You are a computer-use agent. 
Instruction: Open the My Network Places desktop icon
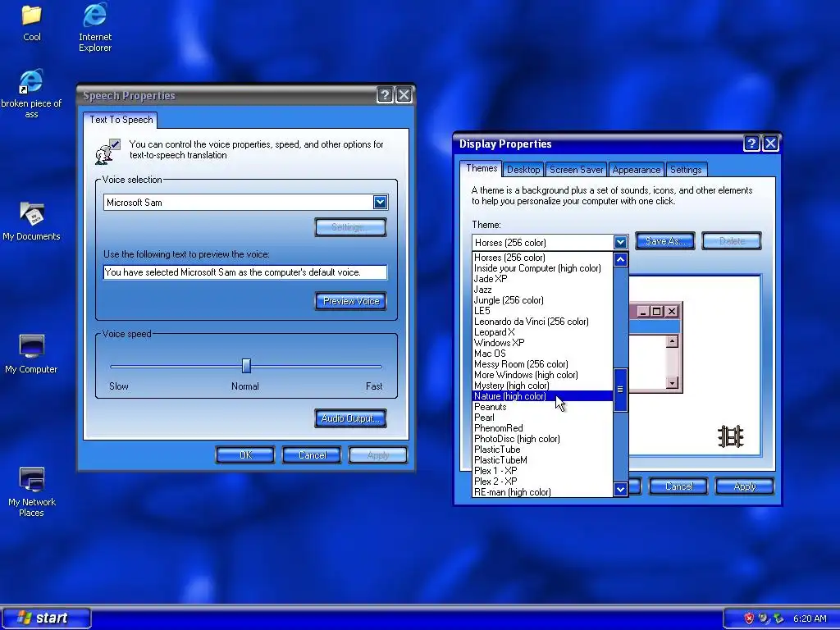pyautogui.click(x=32, y=479)
